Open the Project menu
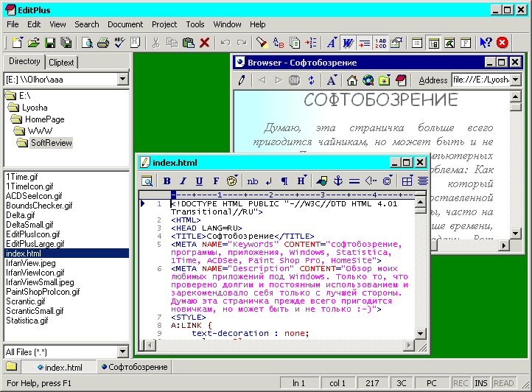 [x=164, y=24]
